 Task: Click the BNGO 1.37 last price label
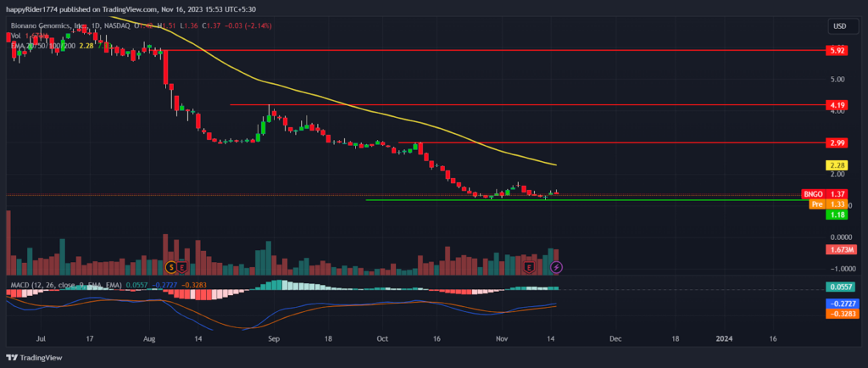[824, 194]
